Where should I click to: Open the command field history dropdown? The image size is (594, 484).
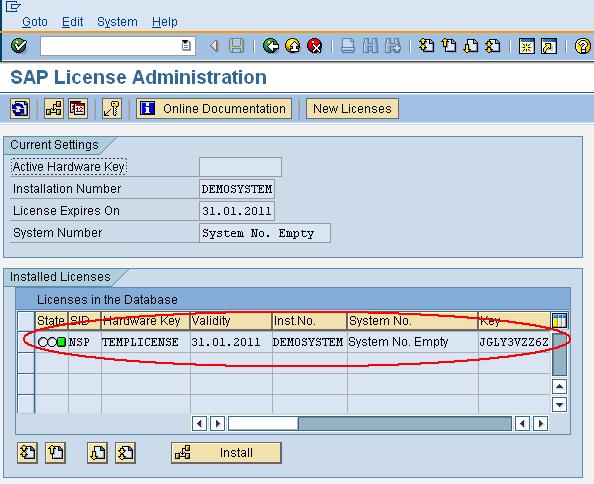click(x=186, y=45)
